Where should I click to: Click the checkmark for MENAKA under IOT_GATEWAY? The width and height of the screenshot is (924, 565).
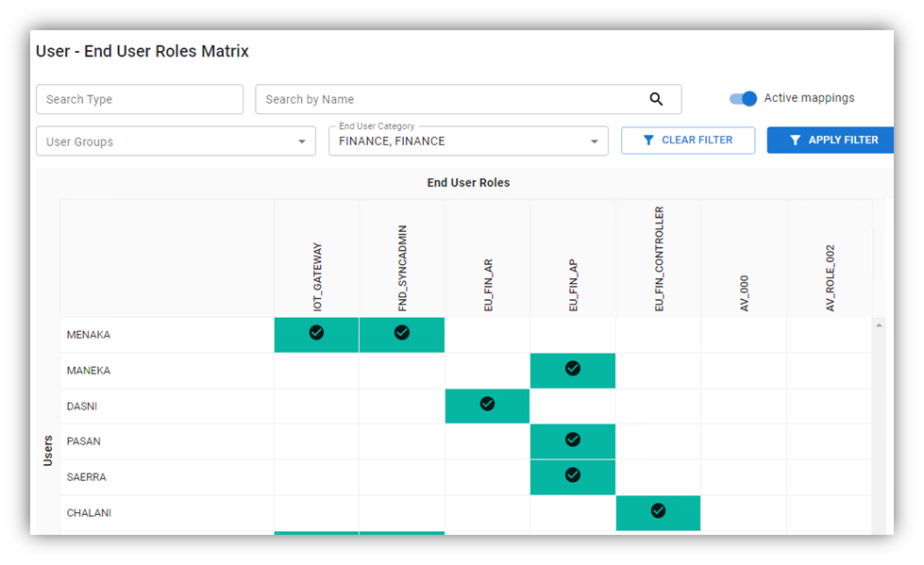[316, 332]
